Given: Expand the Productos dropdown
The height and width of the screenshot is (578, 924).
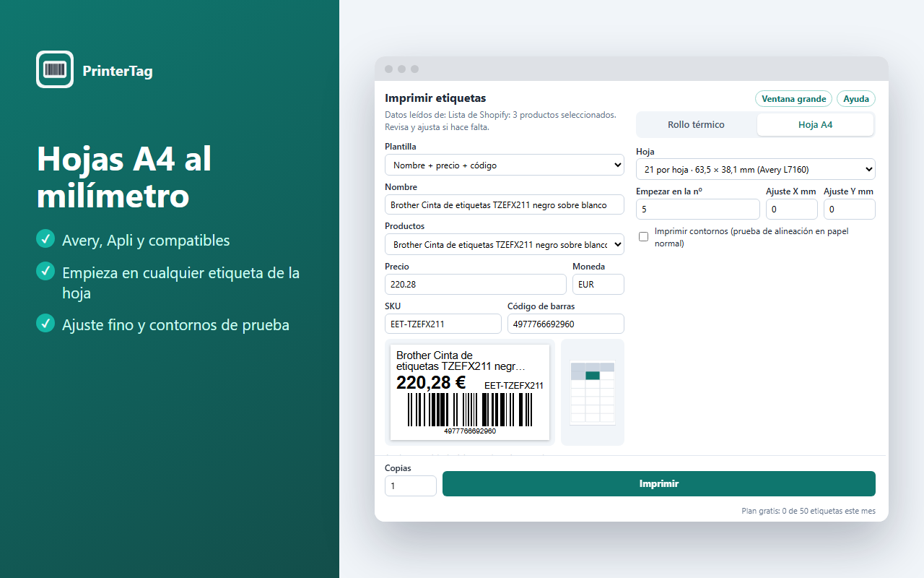Looking at the screenshot, I should pyautogui.click(x=505, y=244).
